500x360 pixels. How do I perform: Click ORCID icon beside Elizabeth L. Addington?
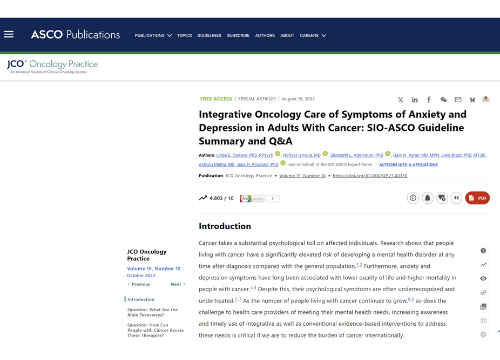pyautogui.click(x=388, y=154)
